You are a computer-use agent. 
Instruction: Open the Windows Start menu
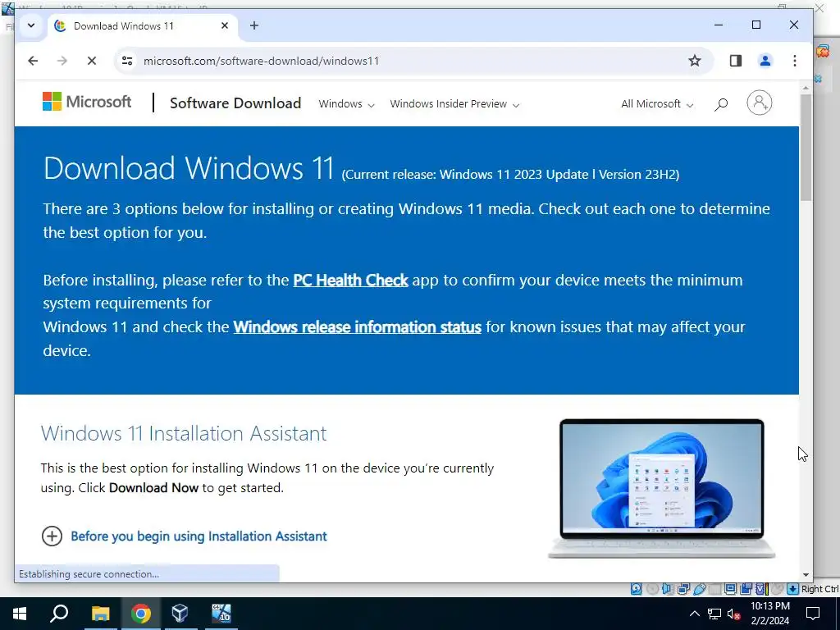pyautogui.click(x=20, y=614)
